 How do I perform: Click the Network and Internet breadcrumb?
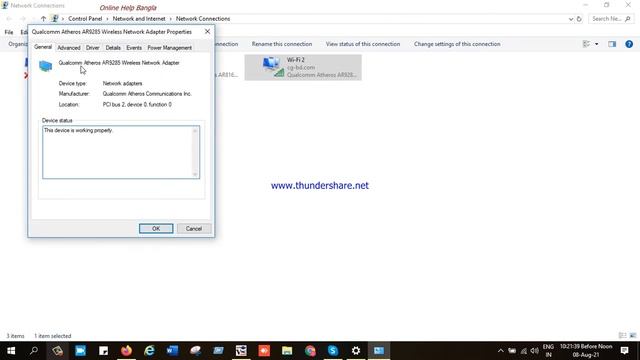(139, 19)
